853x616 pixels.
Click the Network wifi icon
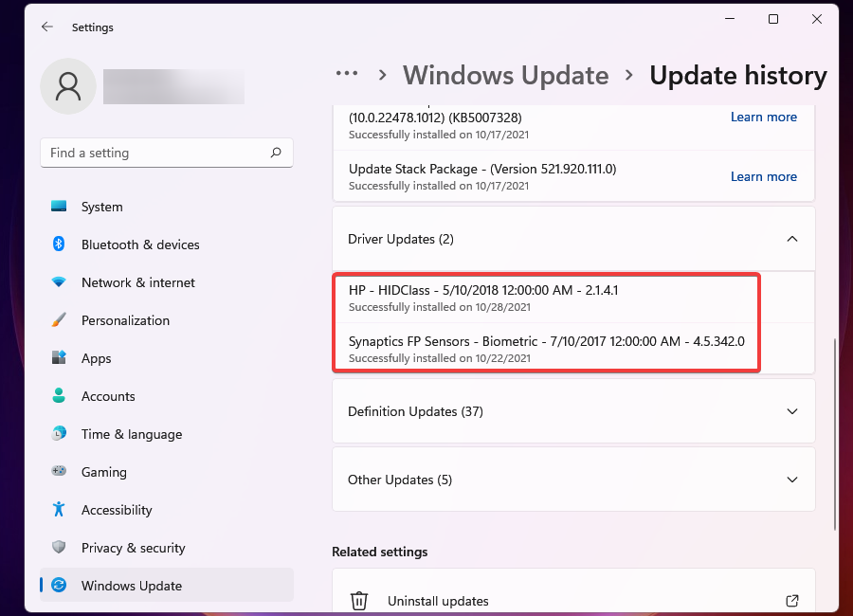[x=59, y=281]
